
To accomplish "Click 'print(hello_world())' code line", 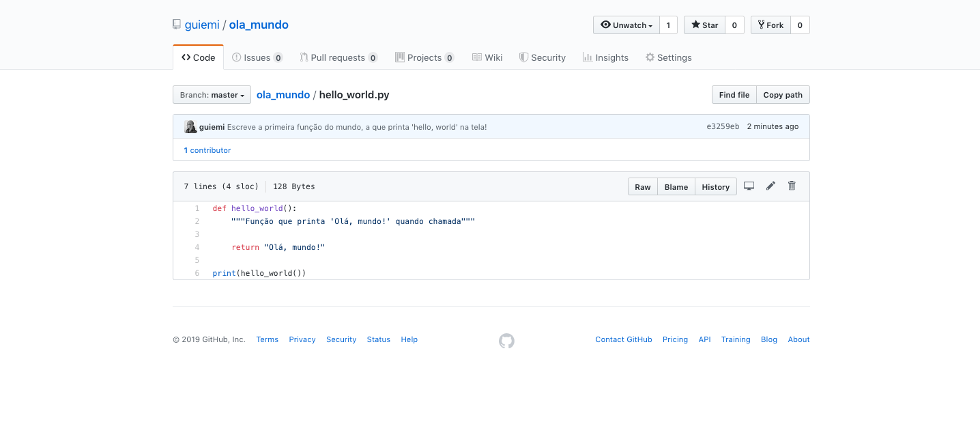I will [x=259, y=273].
